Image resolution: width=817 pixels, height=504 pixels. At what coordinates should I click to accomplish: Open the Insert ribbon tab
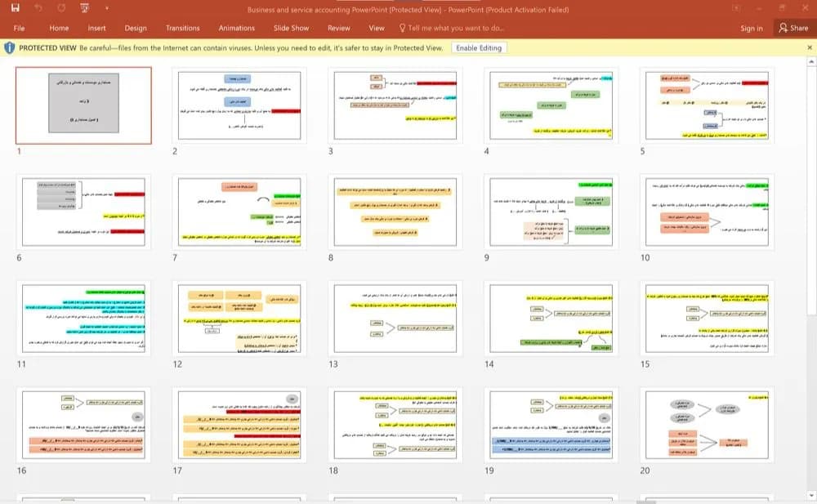click(x=96, y=28)
